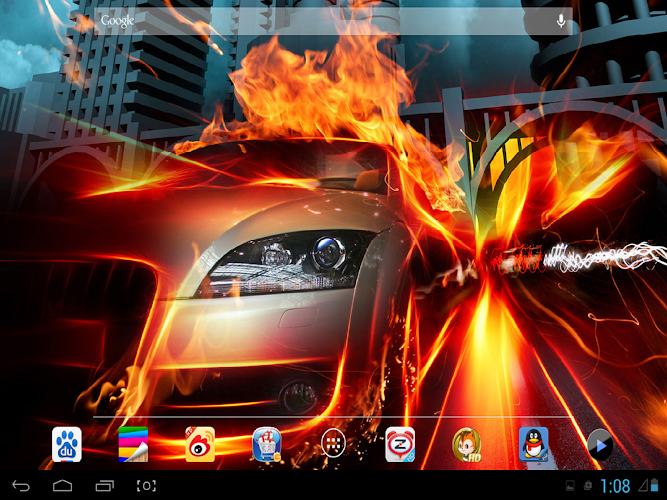
Task: Check the signal strength indicator
Action: (643, 486)
